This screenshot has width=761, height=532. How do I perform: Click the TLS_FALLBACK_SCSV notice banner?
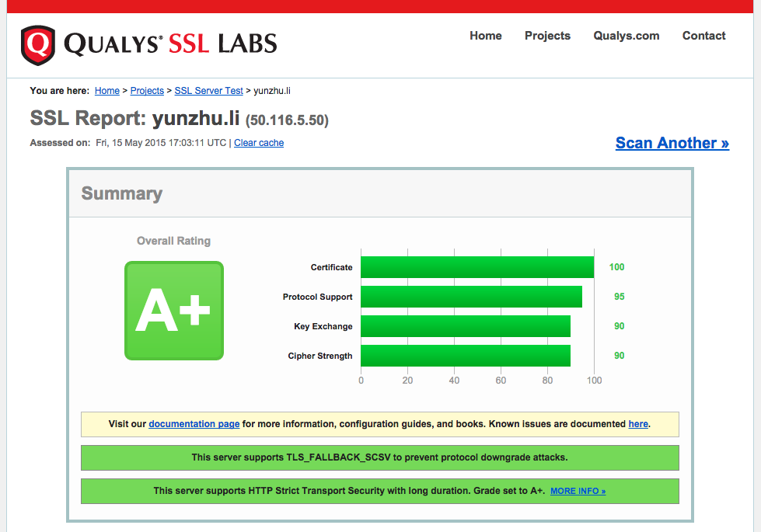pos(380,457)
